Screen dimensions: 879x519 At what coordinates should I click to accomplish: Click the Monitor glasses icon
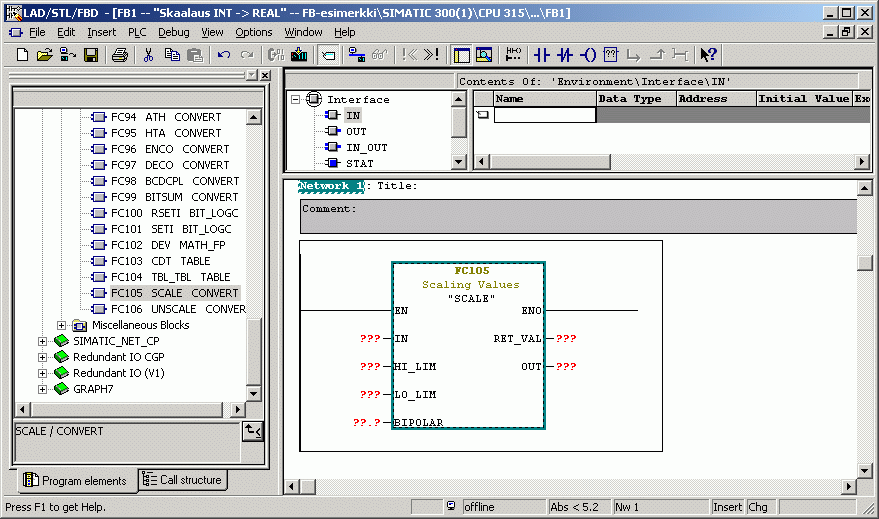[380, 55]
